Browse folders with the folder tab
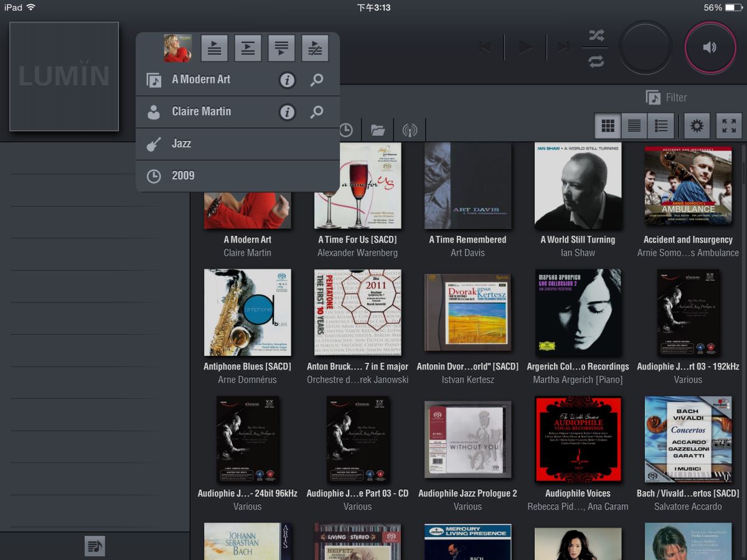 coord(378,130)
